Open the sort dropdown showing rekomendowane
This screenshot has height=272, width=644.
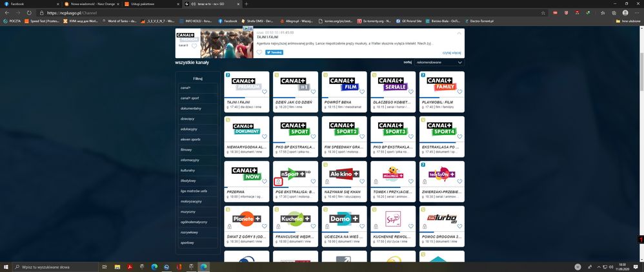click(x=439, y=62)
